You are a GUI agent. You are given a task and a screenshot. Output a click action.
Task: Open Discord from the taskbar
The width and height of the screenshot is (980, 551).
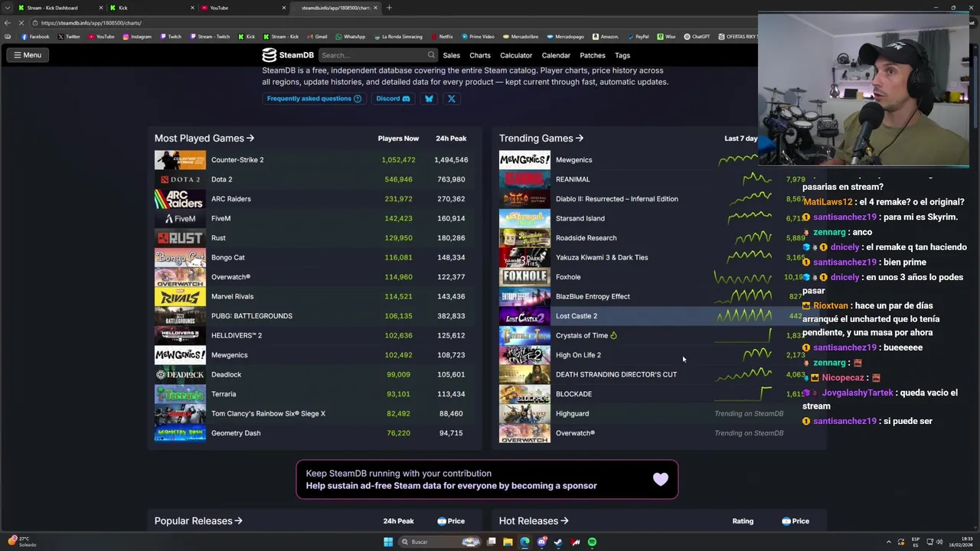(x=541, y=542)
